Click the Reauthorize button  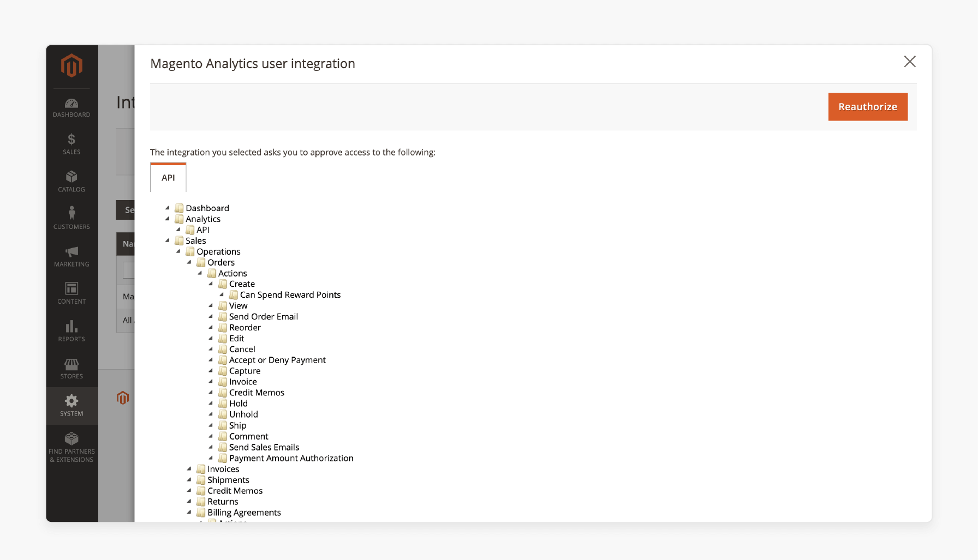[868, 107]
